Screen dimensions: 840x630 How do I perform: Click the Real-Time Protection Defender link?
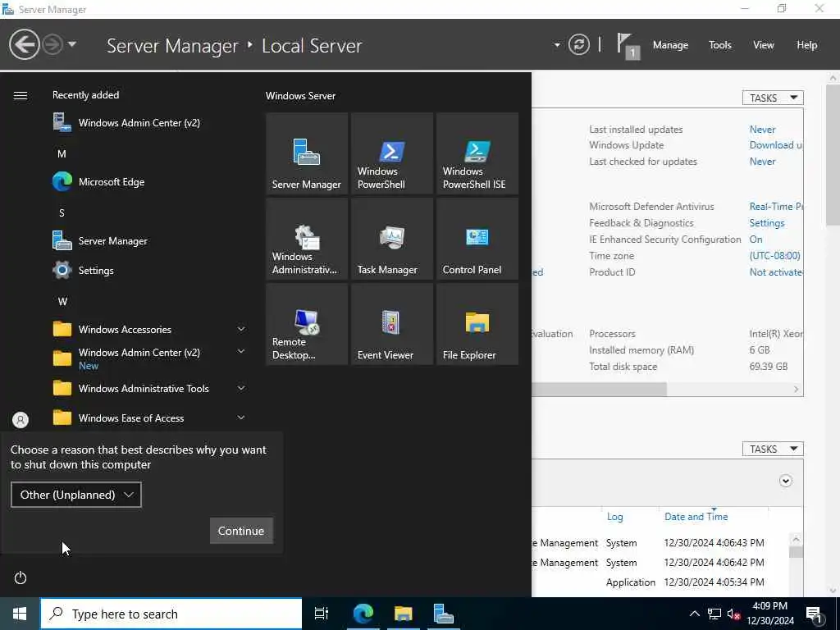click(x=776, y=206)
